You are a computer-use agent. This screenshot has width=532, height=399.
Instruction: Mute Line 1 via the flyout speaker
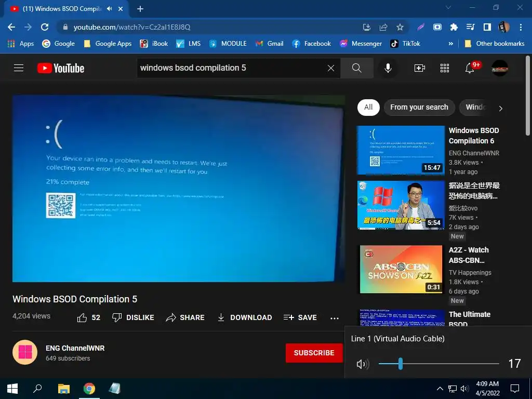[x=363, y=364]
